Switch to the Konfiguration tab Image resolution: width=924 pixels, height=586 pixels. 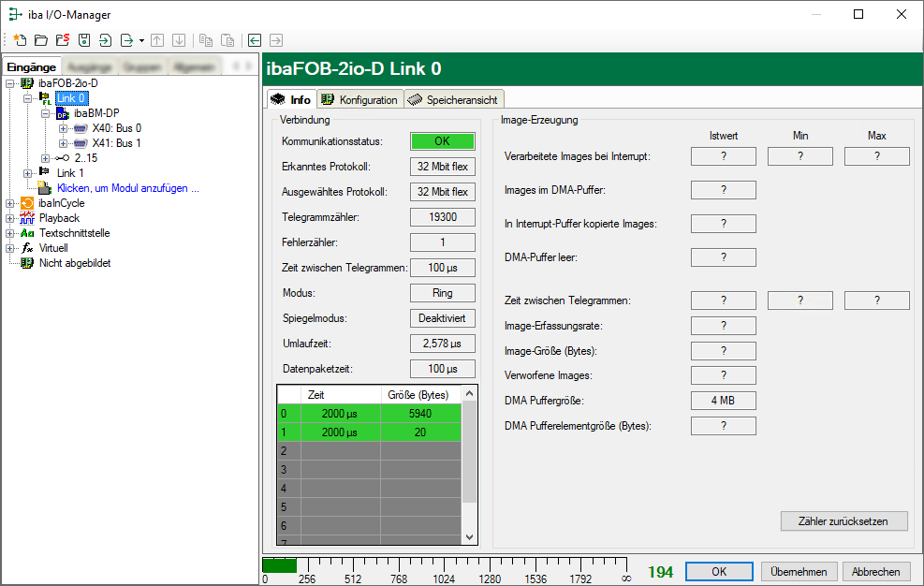(x=359, y=99)
